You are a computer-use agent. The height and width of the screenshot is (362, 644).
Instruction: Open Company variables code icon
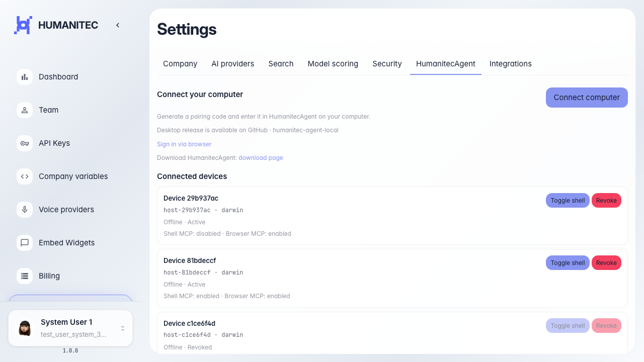(x=25, y=176)
